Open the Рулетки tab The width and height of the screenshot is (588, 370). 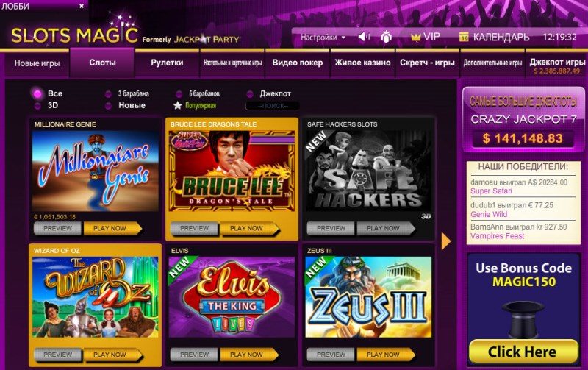[x=167, y=63]
